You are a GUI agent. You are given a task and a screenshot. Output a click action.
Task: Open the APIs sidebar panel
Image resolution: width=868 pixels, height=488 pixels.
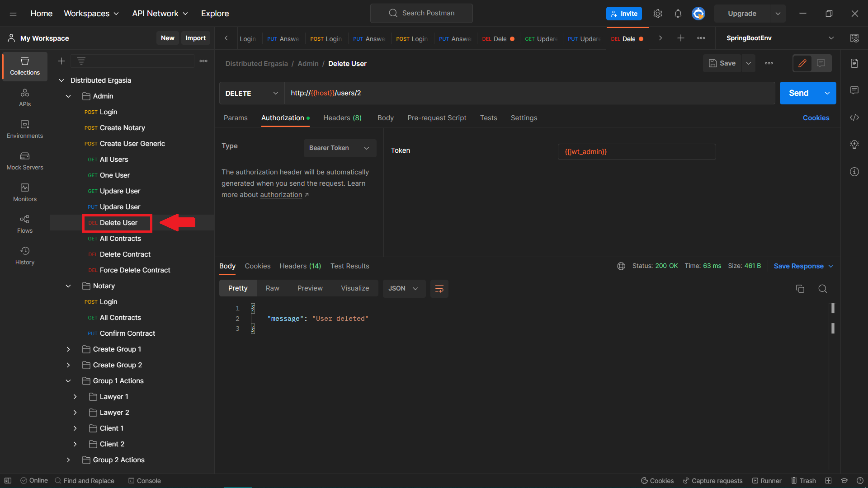coord(25,98)
